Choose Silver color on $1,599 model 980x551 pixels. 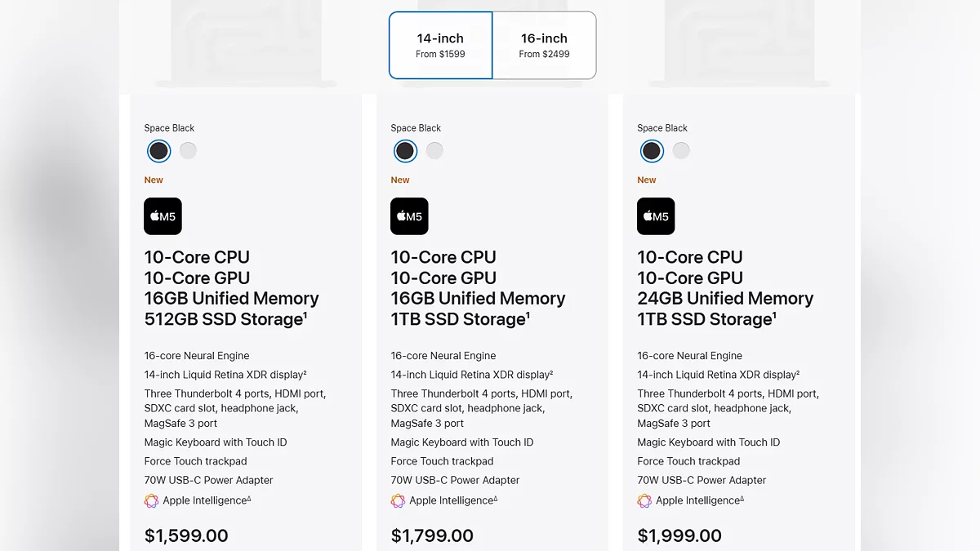point(188,151)
